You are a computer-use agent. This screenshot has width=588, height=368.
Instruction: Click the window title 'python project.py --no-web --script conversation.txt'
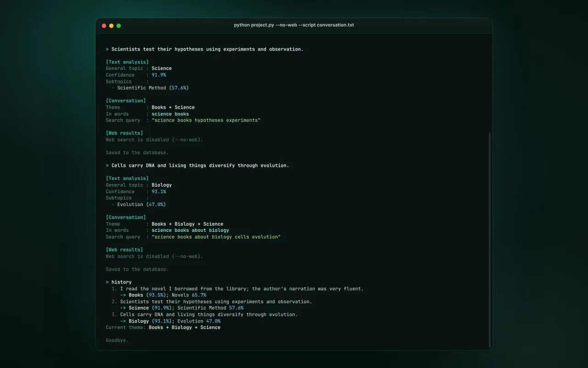click(294, 25)
